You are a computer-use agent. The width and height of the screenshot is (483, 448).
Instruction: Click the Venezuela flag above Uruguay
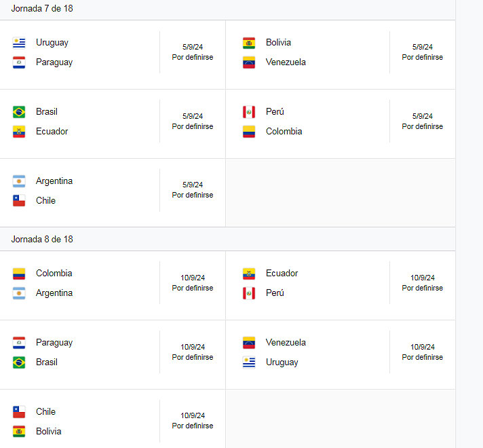tap(248, 343)
